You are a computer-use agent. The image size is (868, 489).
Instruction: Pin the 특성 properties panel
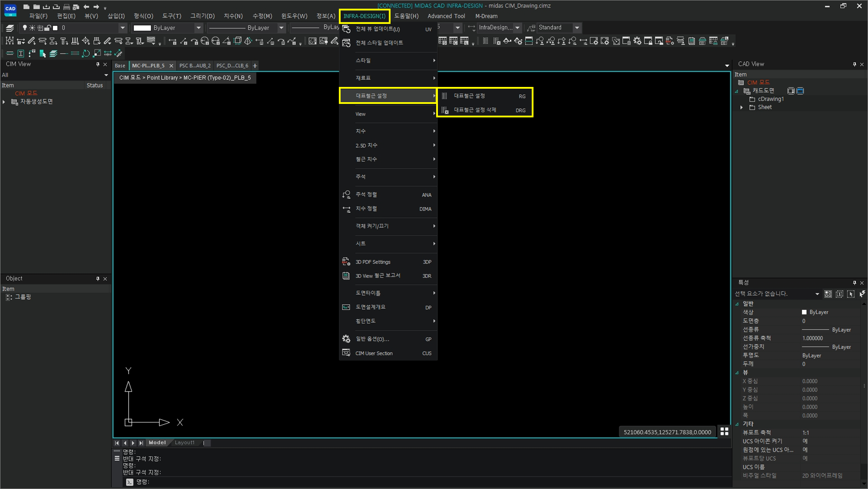[854, 283]
